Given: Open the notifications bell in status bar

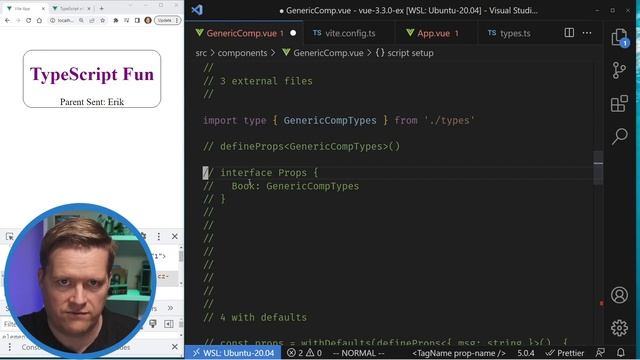Looking at the screenshot, I should tap(620, 353).
